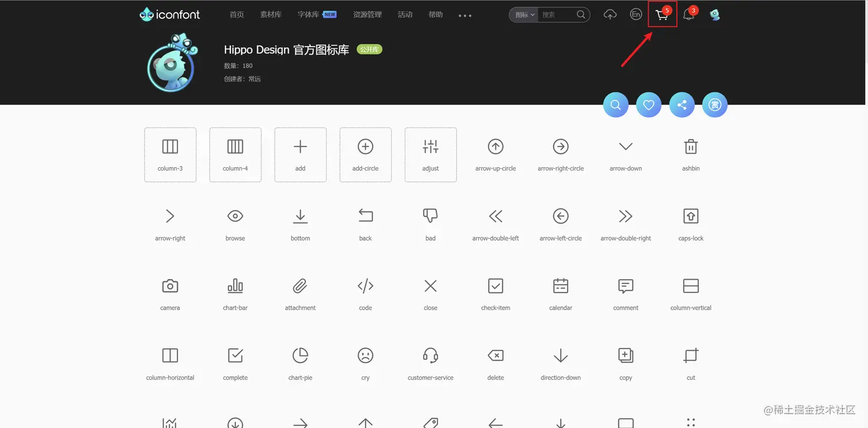Open the 资源管理 menu
The image size is (868, 428).
[x=367, y=15]
